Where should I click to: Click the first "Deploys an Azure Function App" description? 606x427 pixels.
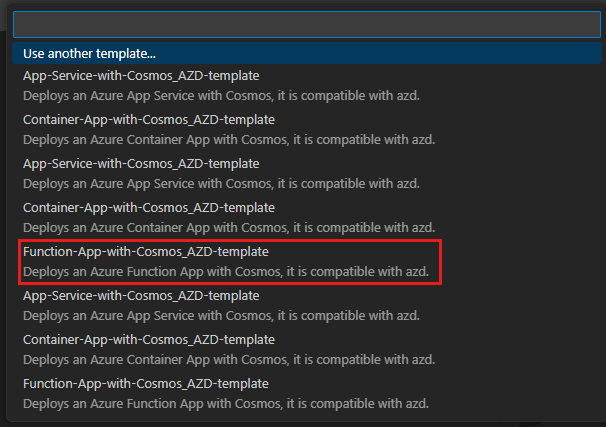click(x=225, y=272)
